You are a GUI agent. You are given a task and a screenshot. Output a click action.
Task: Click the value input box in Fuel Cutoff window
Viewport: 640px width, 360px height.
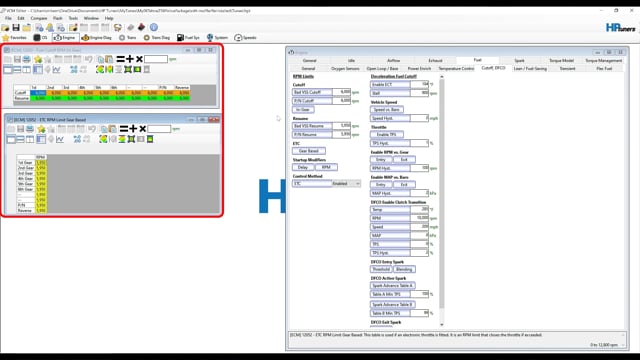[156, 59]
